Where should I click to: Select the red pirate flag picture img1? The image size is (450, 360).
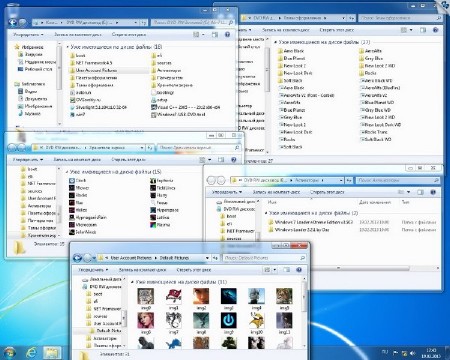coord(173,299)
